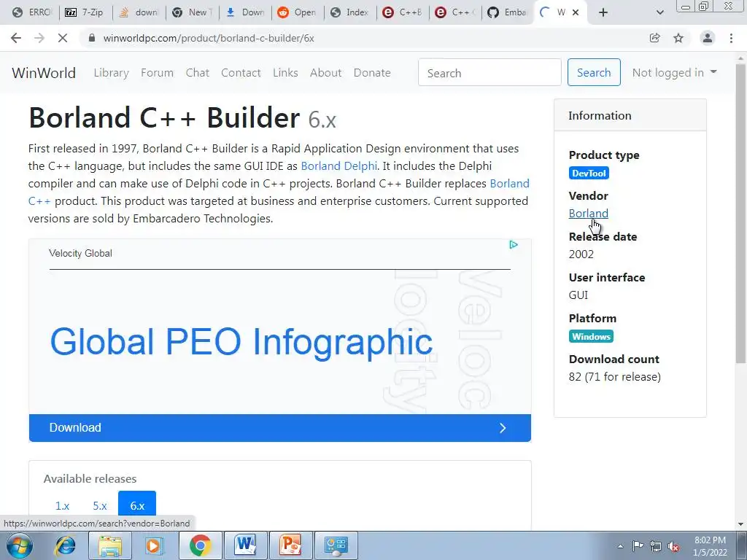Switch to the Index tab
Viewport: 747px width, 560px height.
click(349, 12)
